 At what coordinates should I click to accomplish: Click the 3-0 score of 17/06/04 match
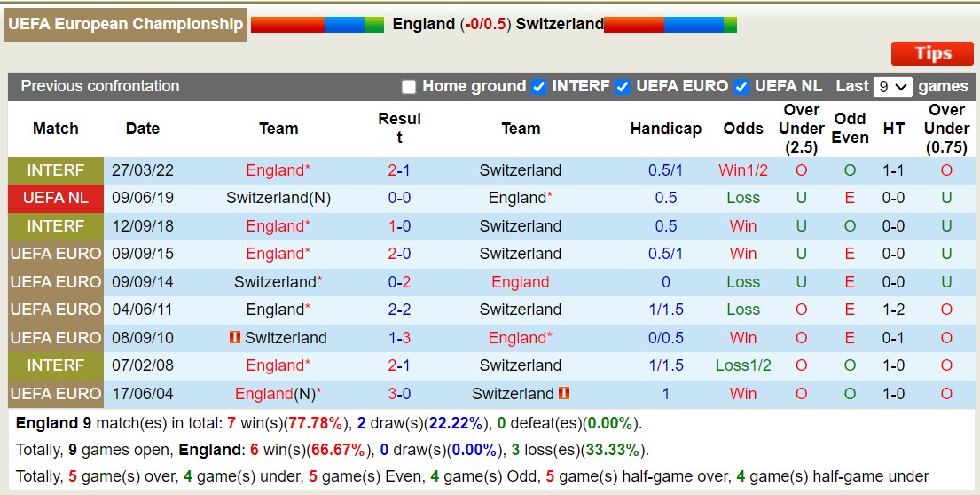tap(399, 394)
